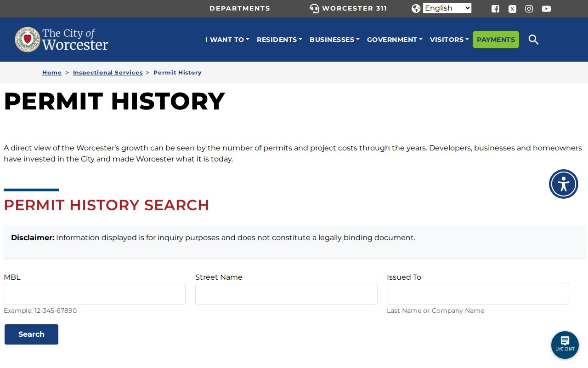
Task: Open Inspectional Services breadcrumb link
Action: point(108,73)
